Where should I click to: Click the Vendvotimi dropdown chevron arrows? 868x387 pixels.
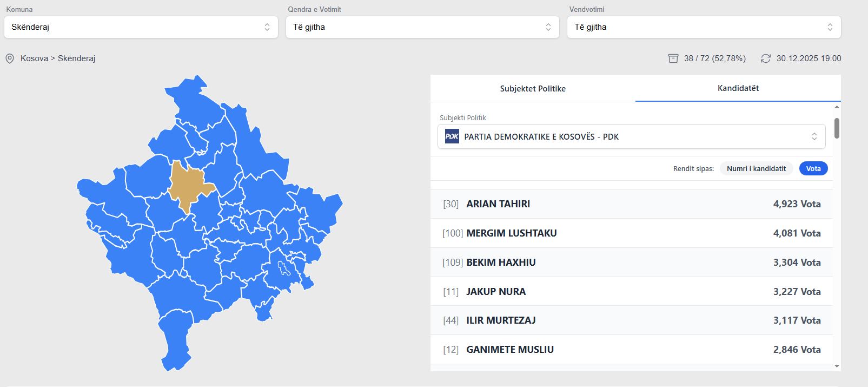[830, 27]
